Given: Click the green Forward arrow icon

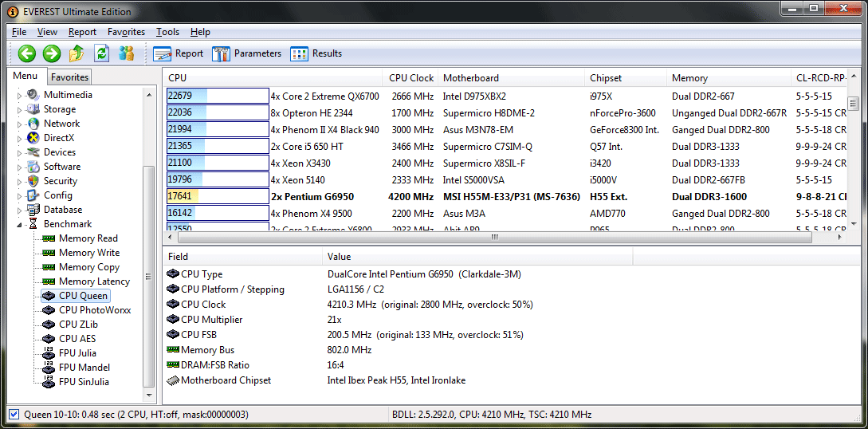Looking at the screenshot, I should click(x=52, y=53).
